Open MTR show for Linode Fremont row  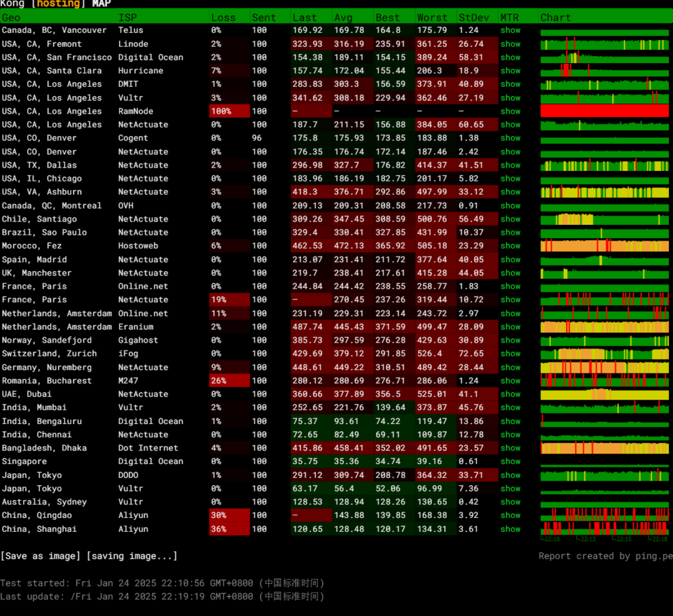click(x=510, y=44)
